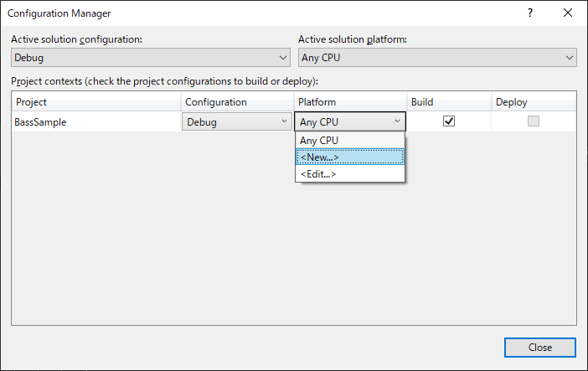This screenshot has height=371, width=588.
Task: Toggle the Deploy checkbox for BassSample
Action: point(533,121)
